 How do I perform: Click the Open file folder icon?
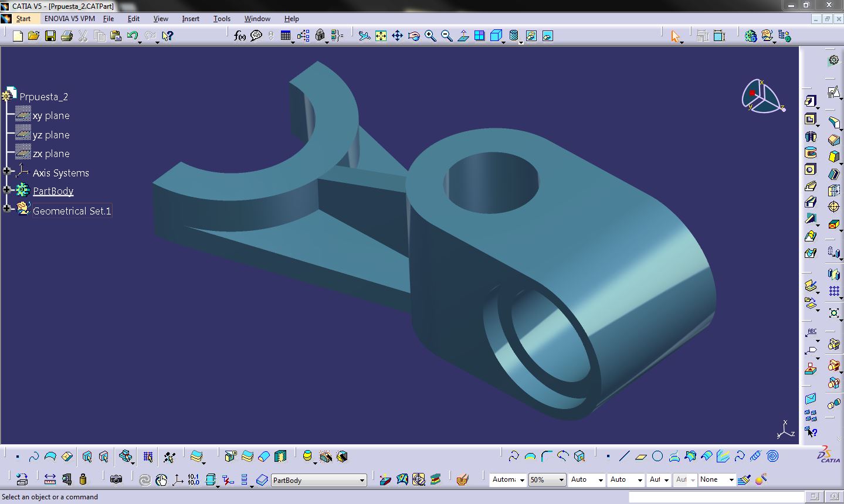click(33, 36)
